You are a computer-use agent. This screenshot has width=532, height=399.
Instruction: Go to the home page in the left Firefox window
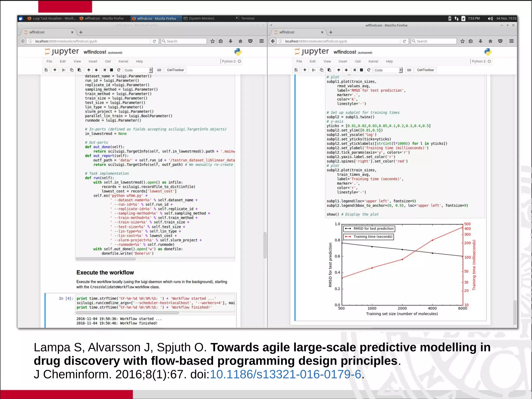click(240, 41)
